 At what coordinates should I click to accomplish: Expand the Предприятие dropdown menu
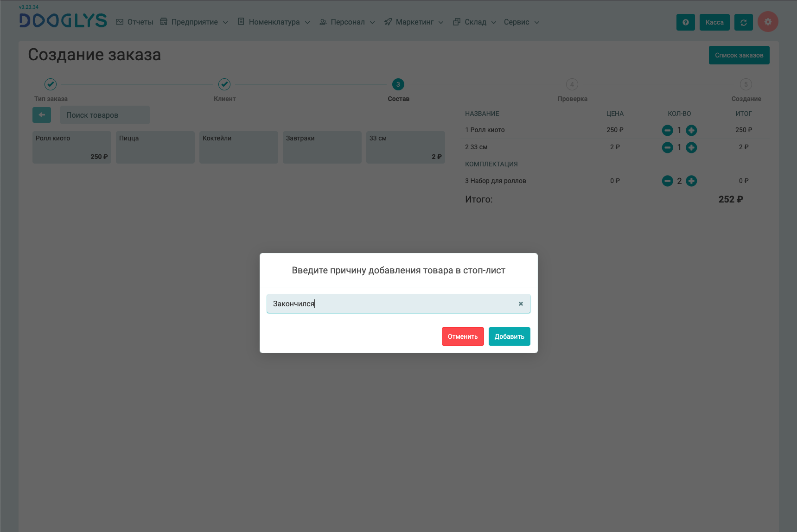pos(194,22)
